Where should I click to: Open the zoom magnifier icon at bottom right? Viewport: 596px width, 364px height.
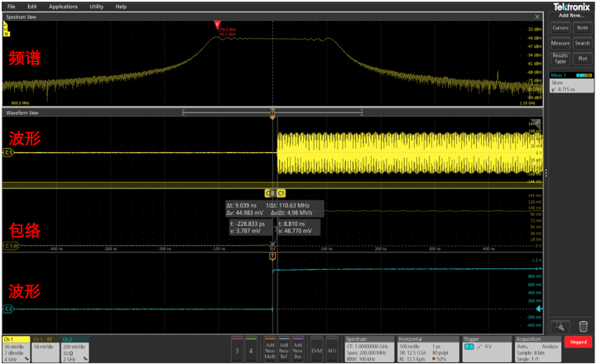click(x=560, y=327)
